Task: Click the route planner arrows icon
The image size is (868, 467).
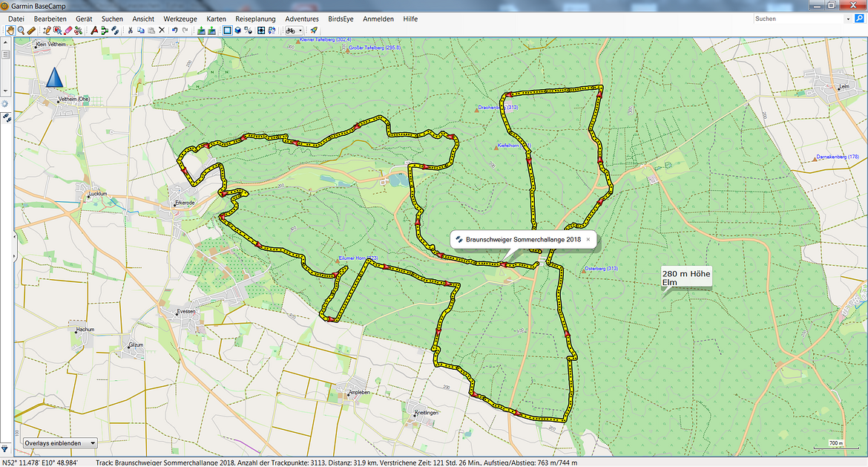Action: coord(105,30)
